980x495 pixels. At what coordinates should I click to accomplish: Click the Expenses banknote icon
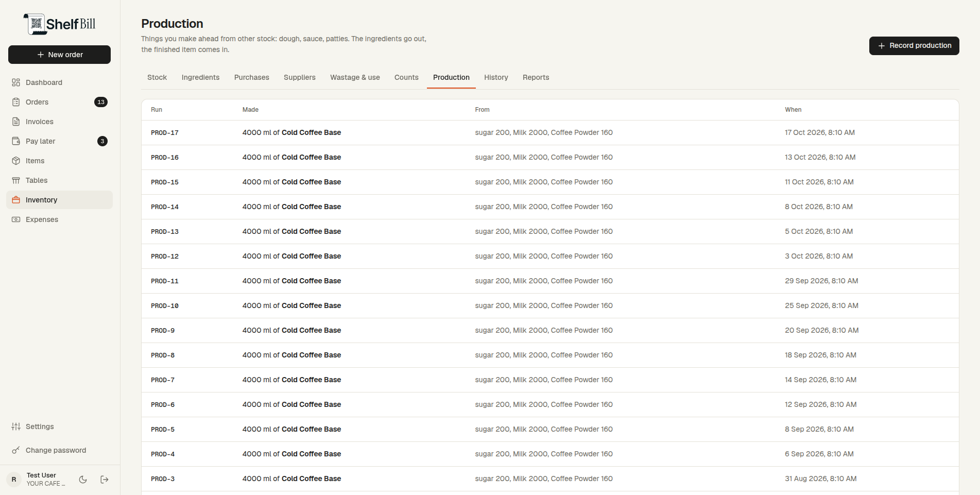tap(16, 219)
